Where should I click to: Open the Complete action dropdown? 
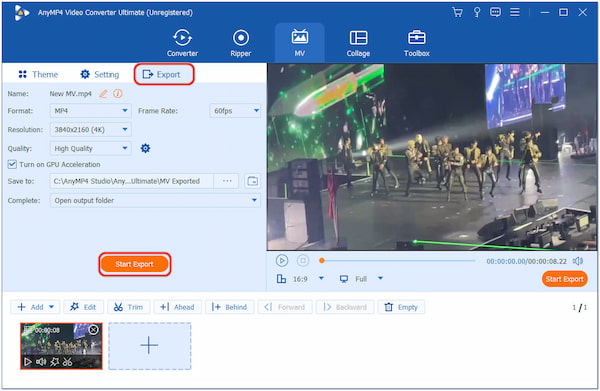tap(155, 200)
